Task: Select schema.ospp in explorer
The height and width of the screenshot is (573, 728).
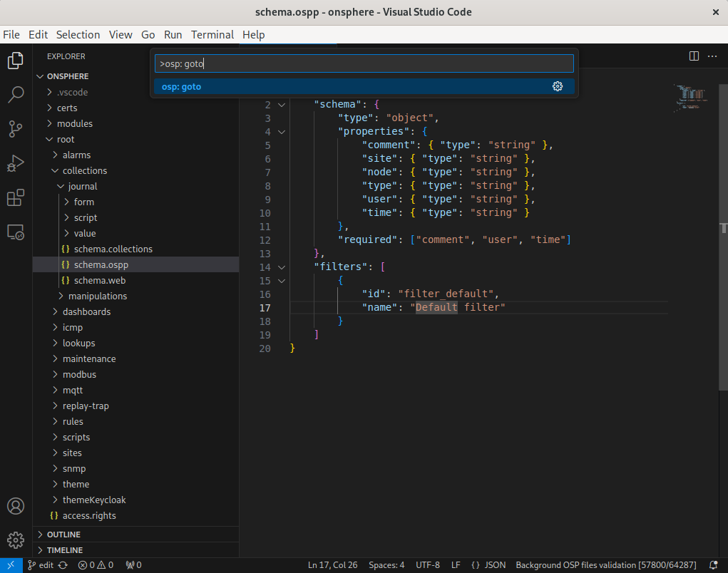Action: [x=136, y=264]
